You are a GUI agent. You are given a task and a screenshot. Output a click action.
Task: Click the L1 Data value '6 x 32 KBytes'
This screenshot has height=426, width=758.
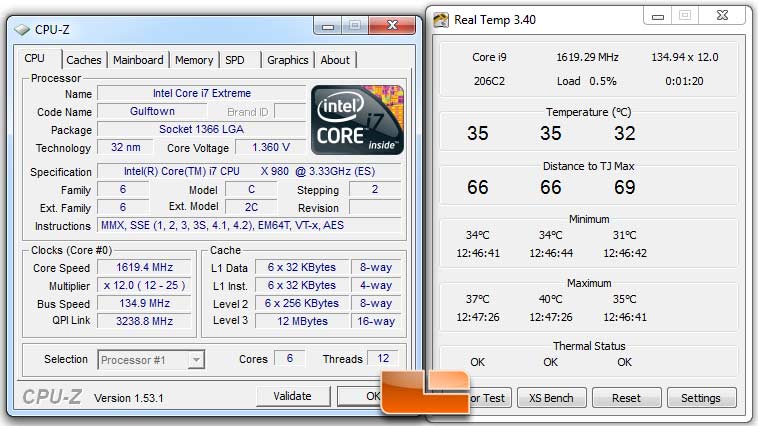tap(302, 267)
